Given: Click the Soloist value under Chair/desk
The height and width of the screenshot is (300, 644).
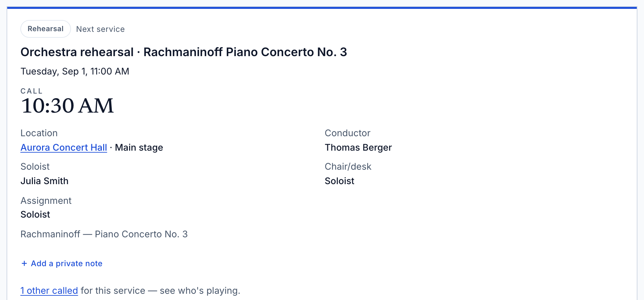Looking at the screenshot, I should 339,181.
